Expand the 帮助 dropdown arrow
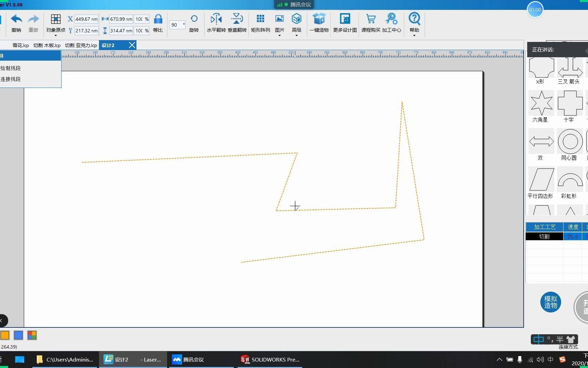This screenshot has width=588, height=368. [x=414, y=35]
